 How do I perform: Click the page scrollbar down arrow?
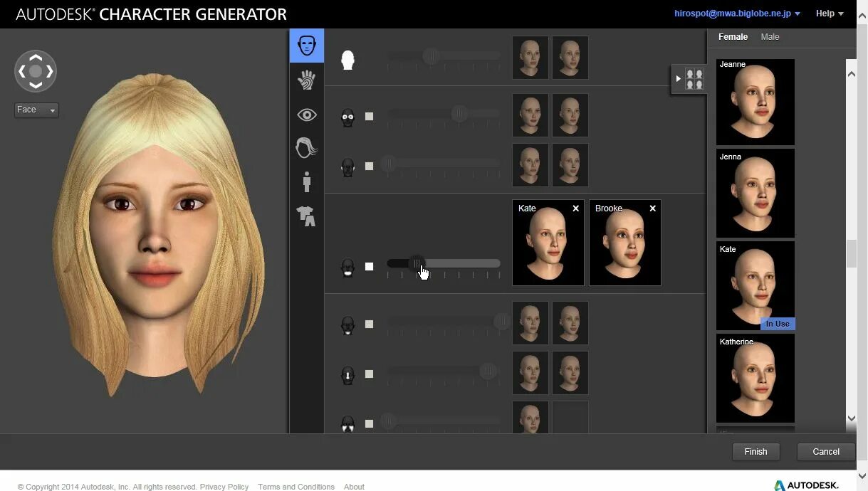[862, 476]
